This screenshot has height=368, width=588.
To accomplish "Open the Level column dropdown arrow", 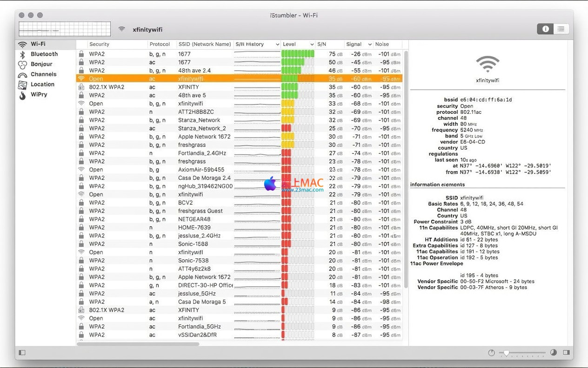I will tap(311, 45).
